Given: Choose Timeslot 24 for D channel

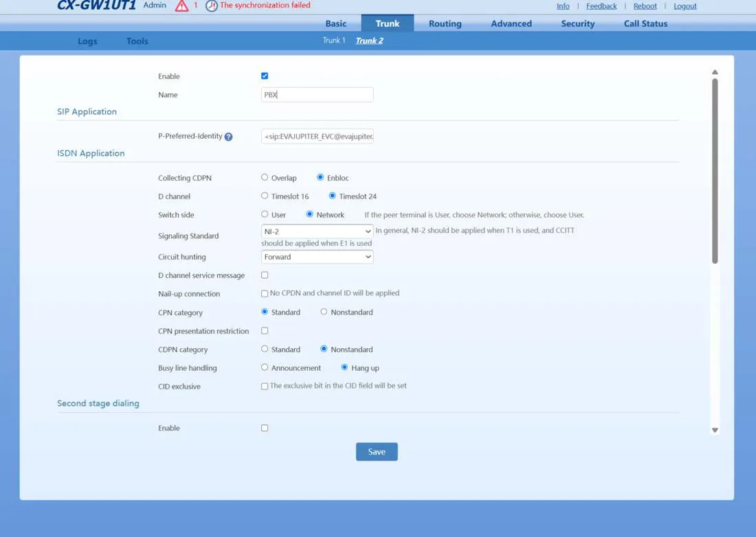Looking at the screenshot, I should pos(332,196).
